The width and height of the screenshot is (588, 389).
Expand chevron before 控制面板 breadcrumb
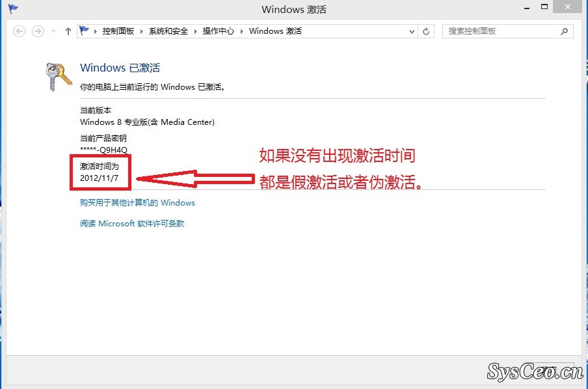coord(95,31)
